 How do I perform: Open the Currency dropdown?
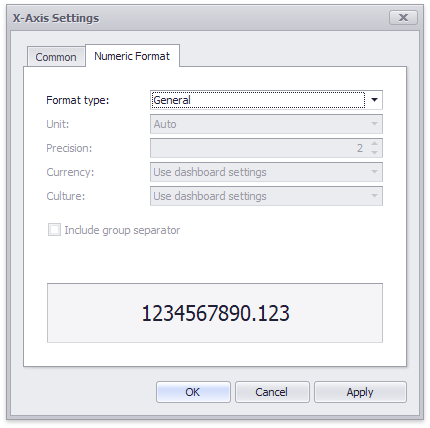[x=266, y=172]
